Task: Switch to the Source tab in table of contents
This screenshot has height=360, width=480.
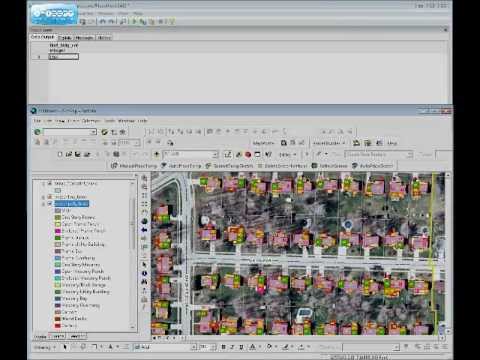Action: (x=58, y=336)
